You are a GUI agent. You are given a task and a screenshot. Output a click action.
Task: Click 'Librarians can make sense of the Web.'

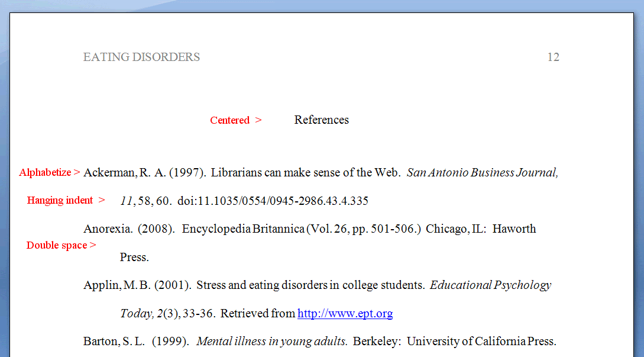click(306, 172)
